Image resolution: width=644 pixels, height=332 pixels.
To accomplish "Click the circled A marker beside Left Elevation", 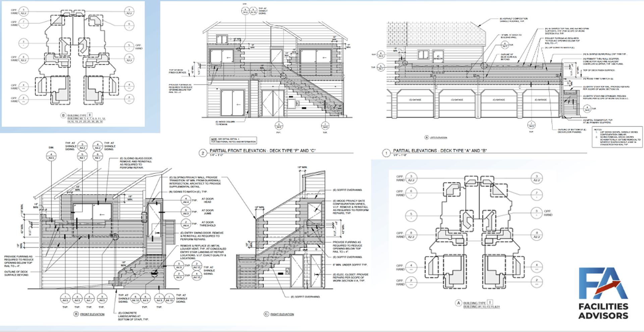I will (427, 137).
